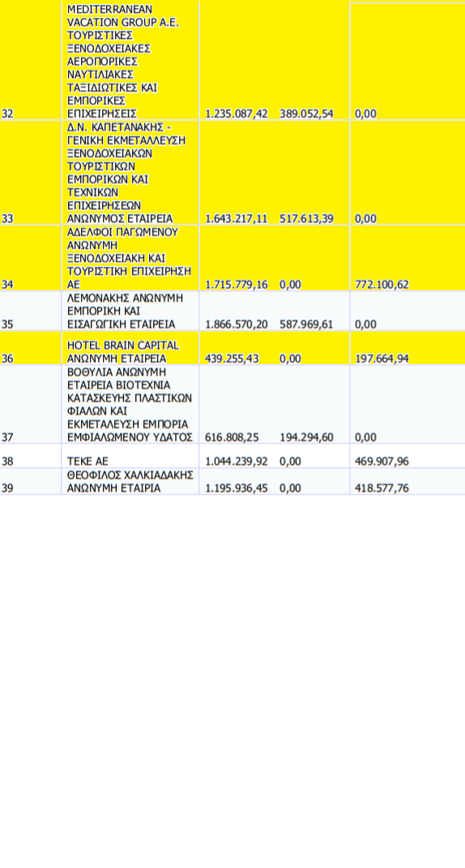This screenshot has width=465, height=868.
Task: Click the value 517.613,39
Action: (306, 218)
